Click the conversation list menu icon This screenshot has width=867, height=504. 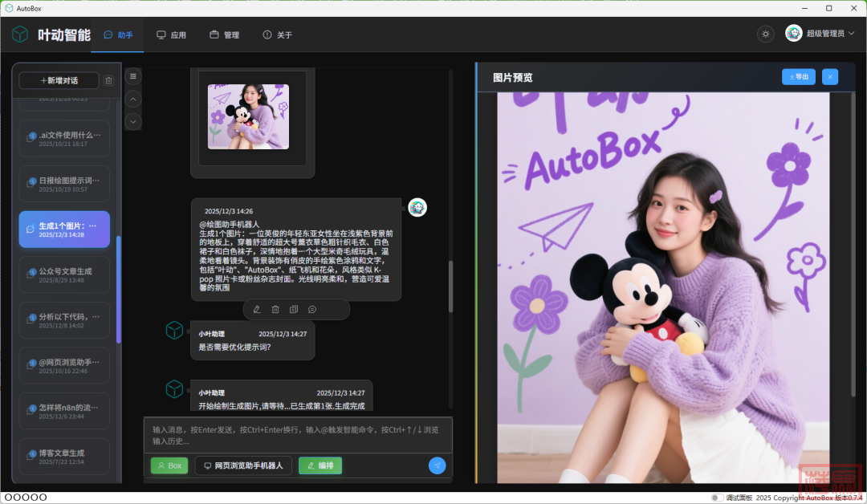coord(134,76)
